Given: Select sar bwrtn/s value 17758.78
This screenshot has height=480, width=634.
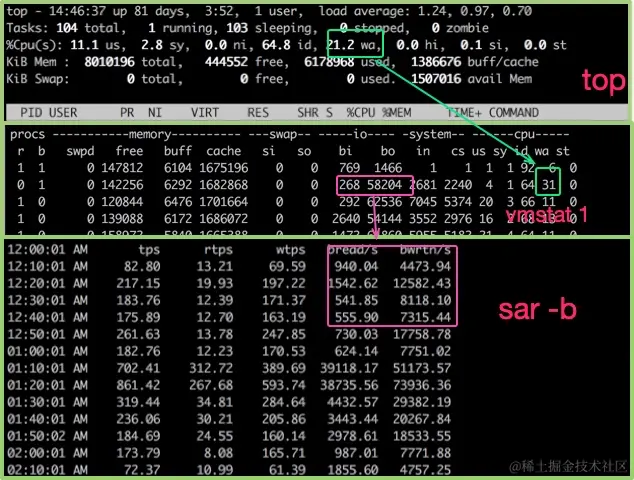Looking at the screenshot, I should [422, 334].
